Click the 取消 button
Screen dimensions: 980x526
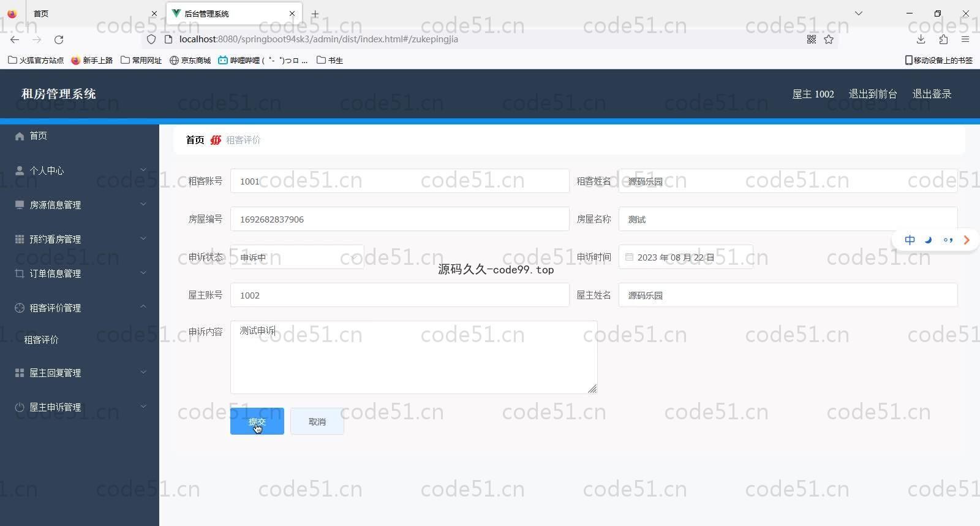pyautogui.click(x=317, y=421)
